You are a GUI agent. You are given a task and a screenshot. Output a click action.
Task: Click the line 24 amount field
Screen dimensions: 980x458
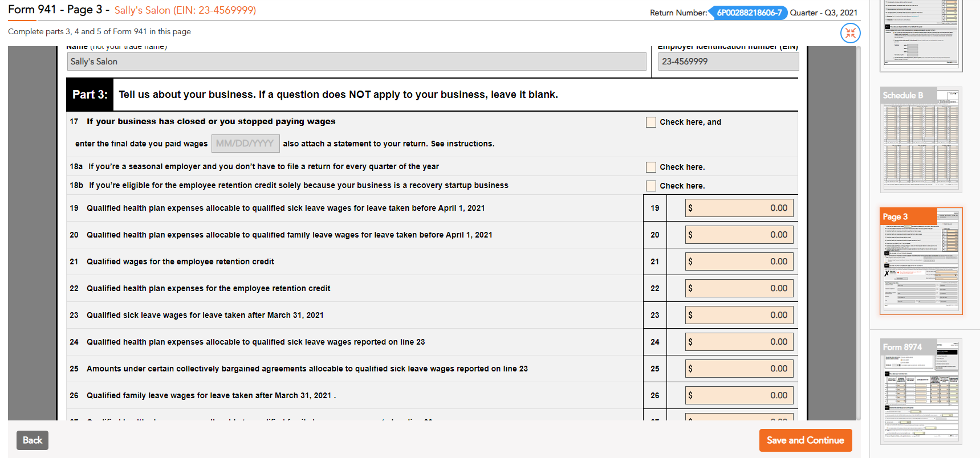[x=739, y=342]
